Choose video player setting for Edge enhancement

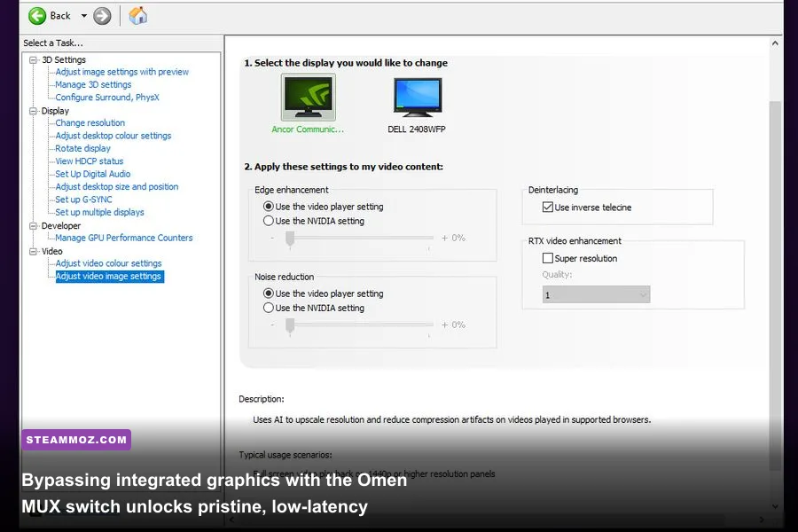268,207
